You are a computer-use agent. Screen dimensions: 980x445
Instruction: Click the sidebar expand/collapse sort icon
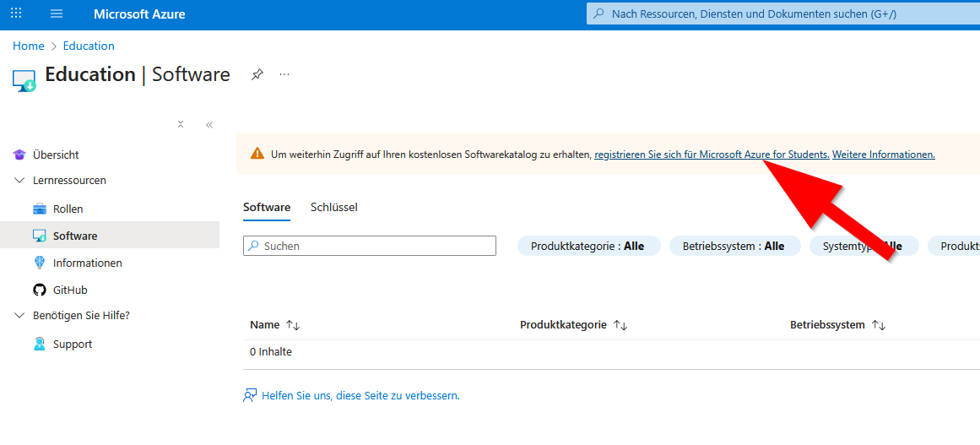tap(181, 125)
